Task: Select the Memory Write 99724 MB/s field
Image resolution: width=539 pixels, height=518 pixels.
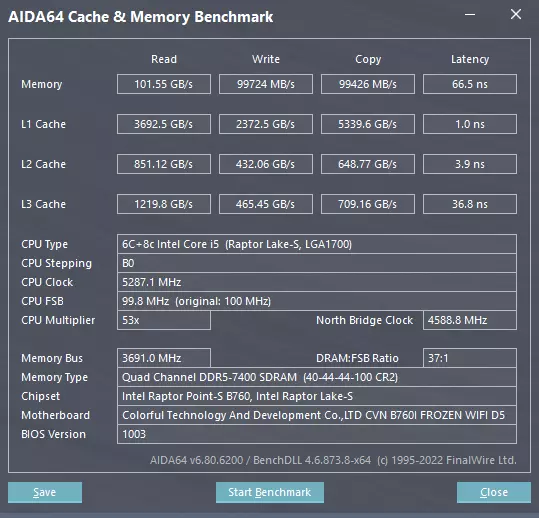Action: click(266, 84)
